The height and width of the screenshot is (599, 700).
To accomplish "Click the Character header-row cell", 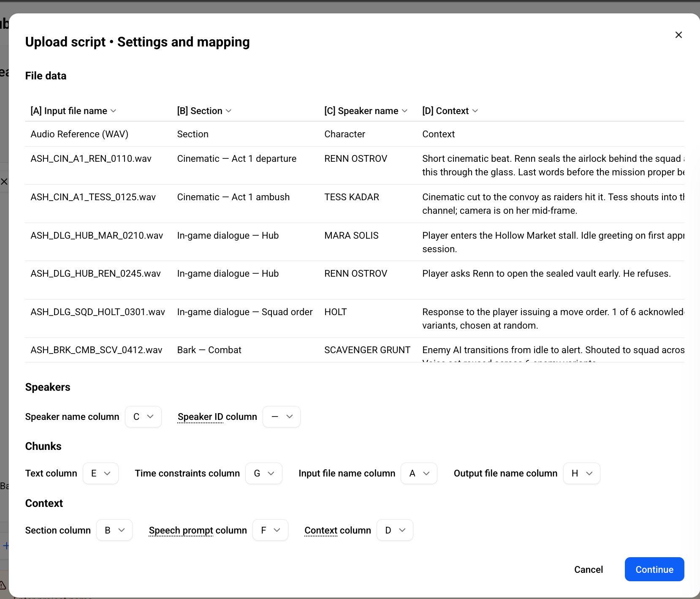I will point(345,134).
